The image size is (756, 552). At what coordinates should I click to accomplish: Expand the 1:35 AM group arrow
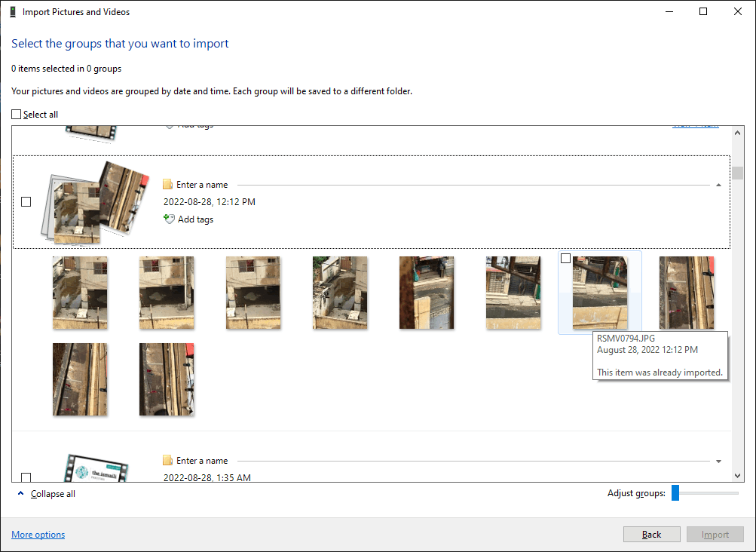[x=718, y=462]
